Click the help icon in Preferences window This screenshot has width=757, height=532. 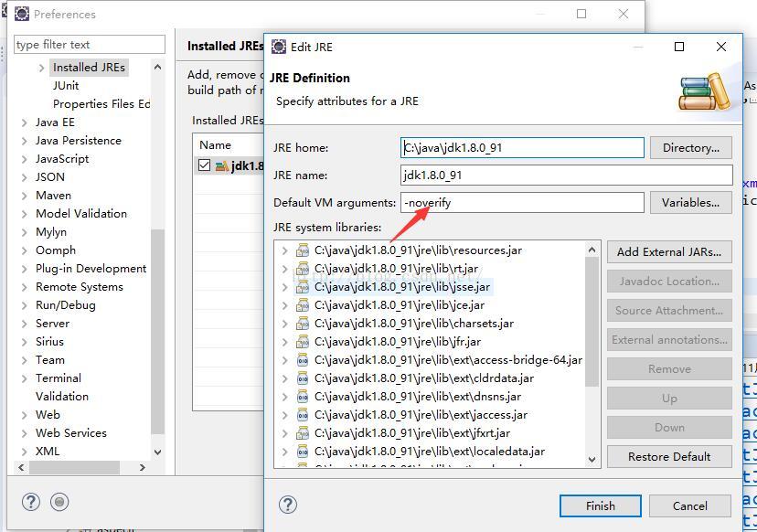coord(31,502)
